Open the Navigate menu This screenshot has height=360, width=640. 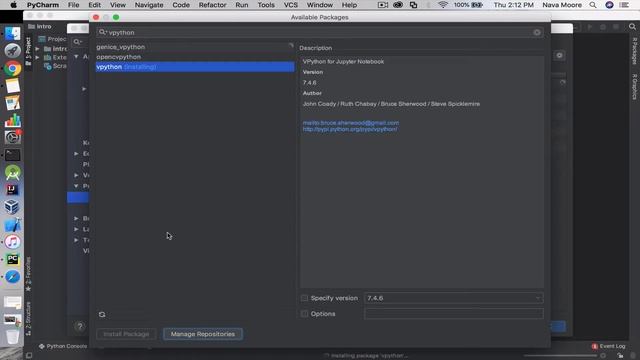coord(149,5)
